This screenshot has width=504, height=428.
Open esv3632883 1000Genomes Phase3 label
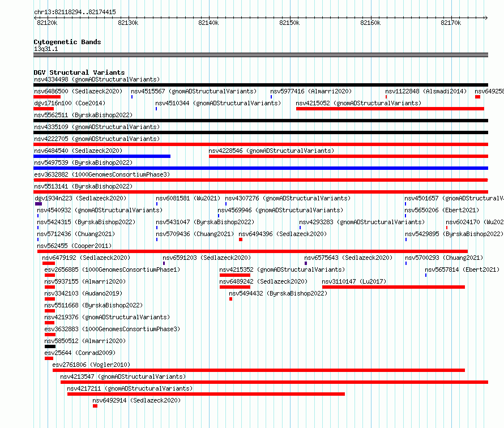coord(112,329)
